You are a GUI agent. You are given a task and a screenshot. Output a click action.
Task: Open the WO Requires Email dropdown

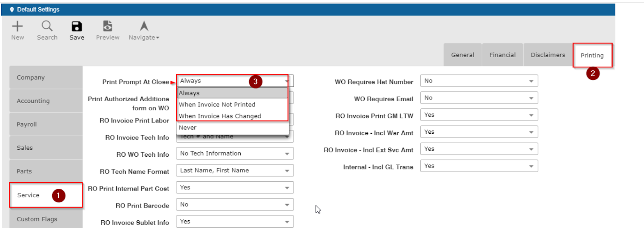click(x=479, y=98)
